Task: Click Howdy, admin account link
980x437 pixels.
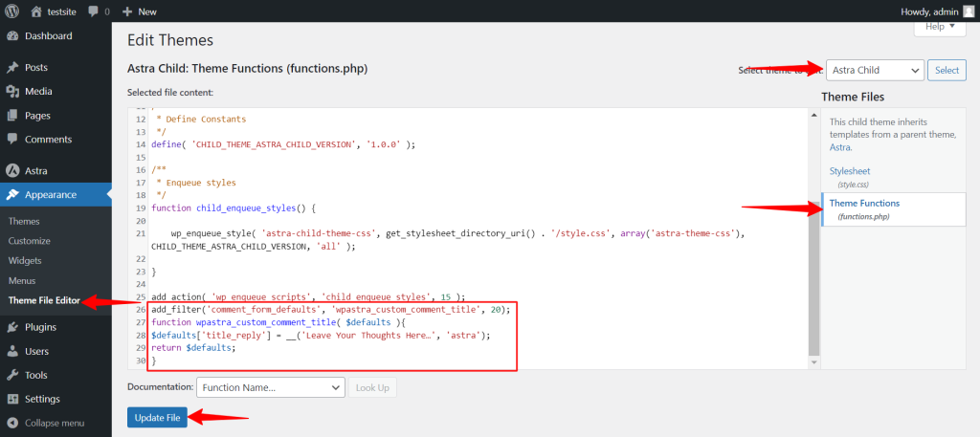Action: click(x=928, y=11)
